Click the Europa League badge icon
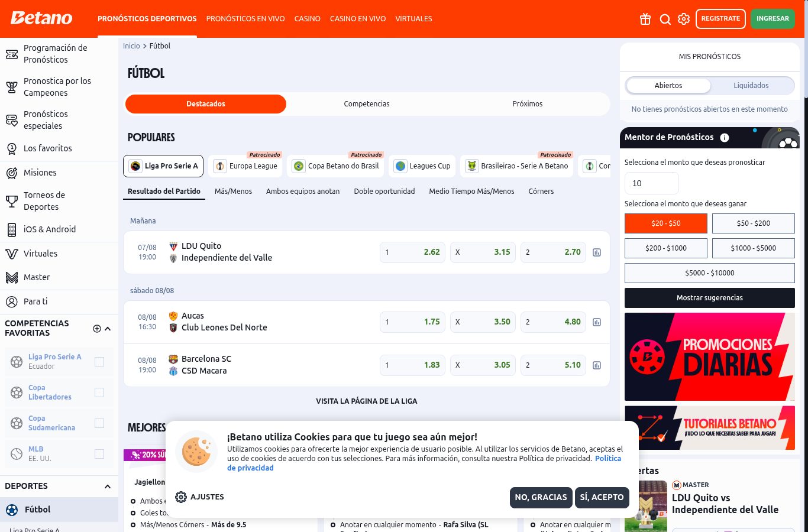 (x=220, y=166)
